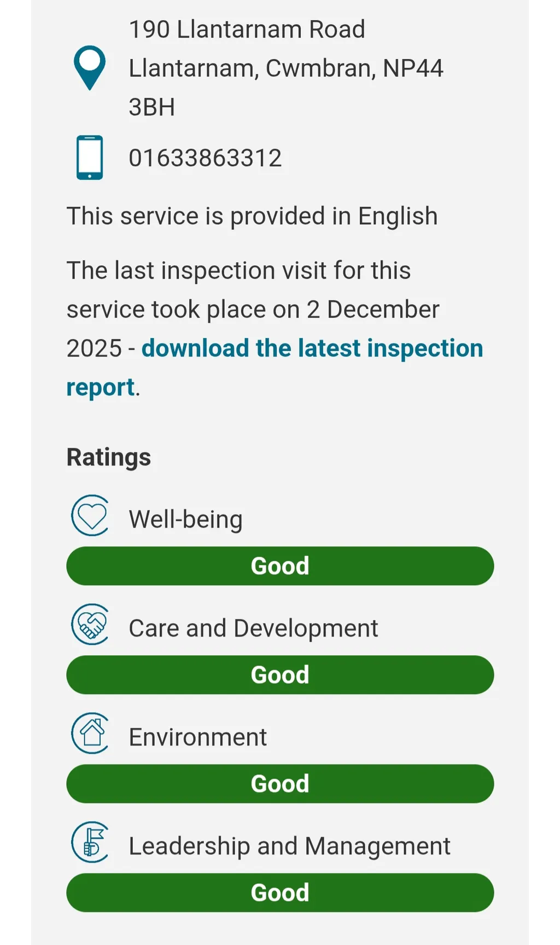Click the Well-being heart icon

[91, 515]
